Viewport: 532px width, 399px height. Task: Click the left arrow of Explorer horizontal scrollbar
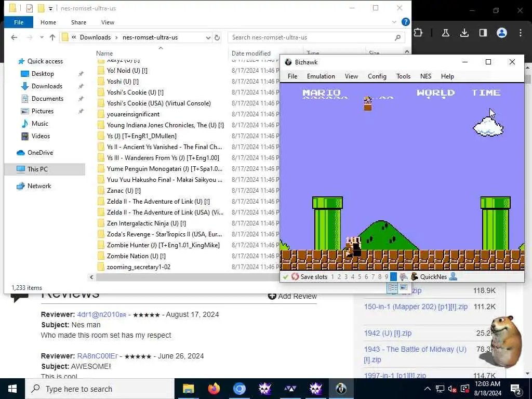point(91,277)
